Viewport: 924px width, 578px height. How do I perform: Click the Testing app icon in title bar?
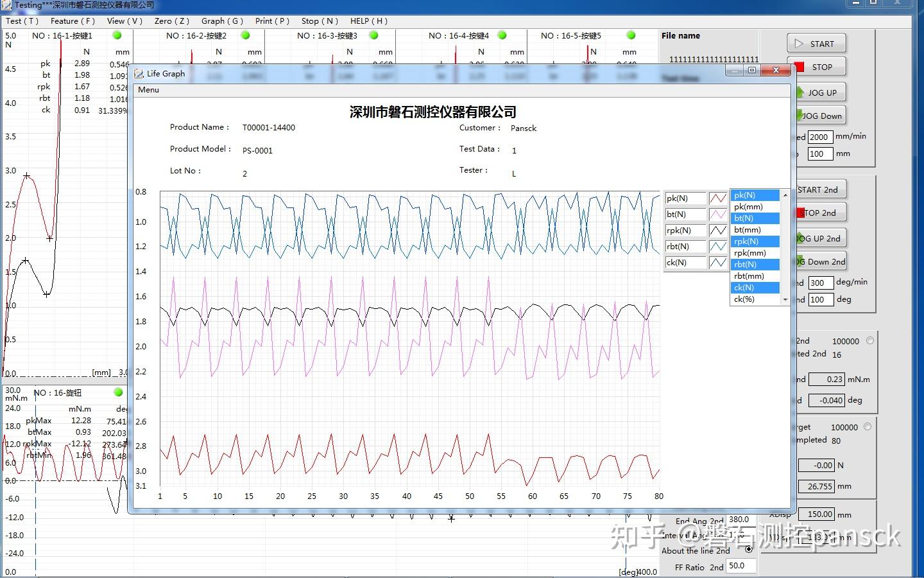coord(6,4)
